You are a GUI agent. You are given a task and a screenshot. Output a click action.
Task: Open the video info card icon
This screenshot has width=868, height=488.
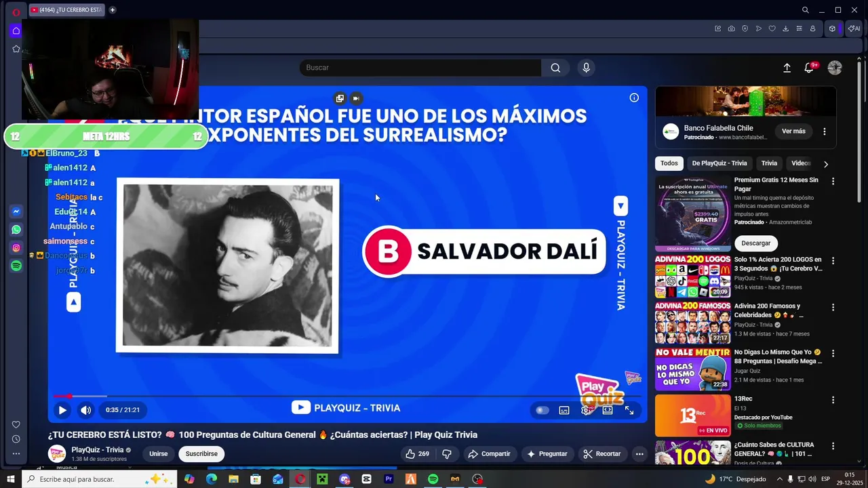pyautogui.click(x=634, y=98)
